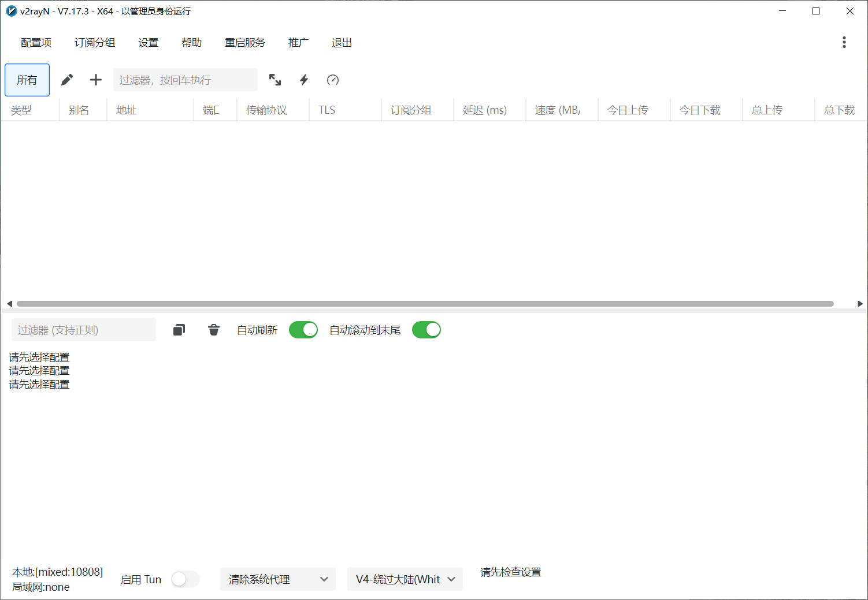Click 重启服务 in the menu bar
Screen dimensions: 868x600
(x=245, y=43)
